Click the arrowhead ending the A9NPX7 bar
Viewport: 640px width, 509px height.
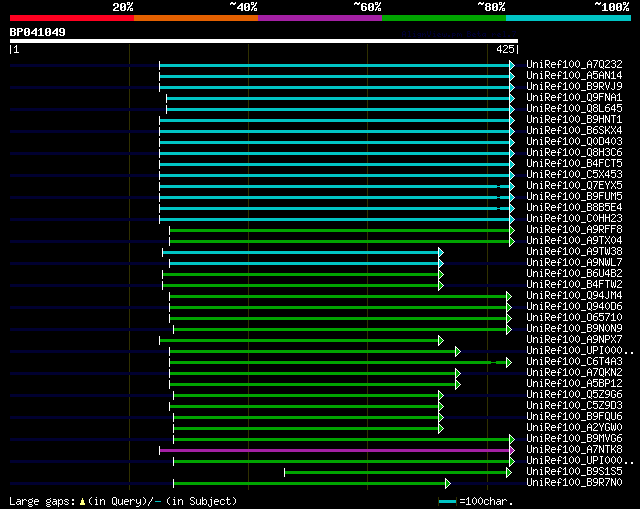coord(441,340)
